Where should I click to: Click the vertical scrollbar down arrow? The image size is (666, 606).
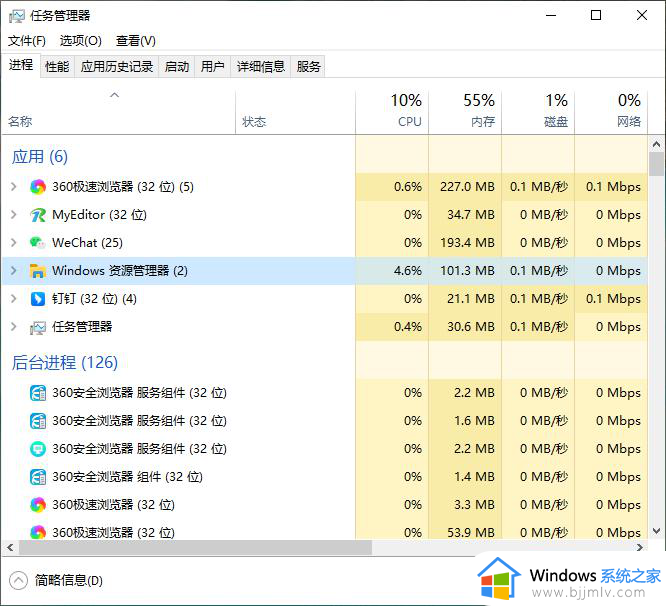[x=656, y=531]
